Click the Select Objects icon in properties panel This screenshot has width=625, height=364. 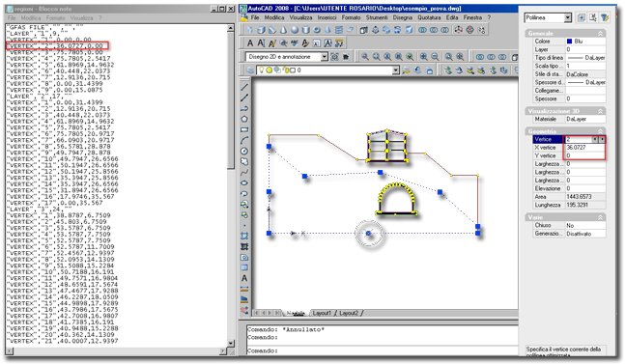point(593,17)
